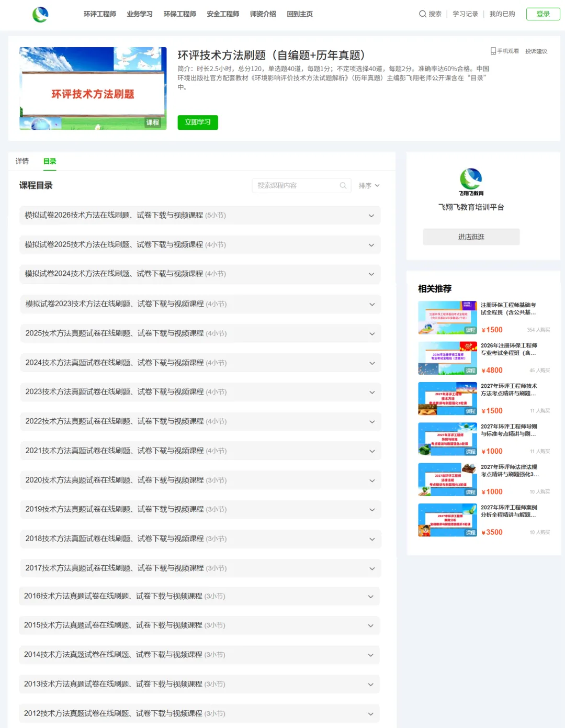Expand 2015技术方法真题试卷 section chevron
This screenshot has height=728, width=565.
click(x=370, y=625)
